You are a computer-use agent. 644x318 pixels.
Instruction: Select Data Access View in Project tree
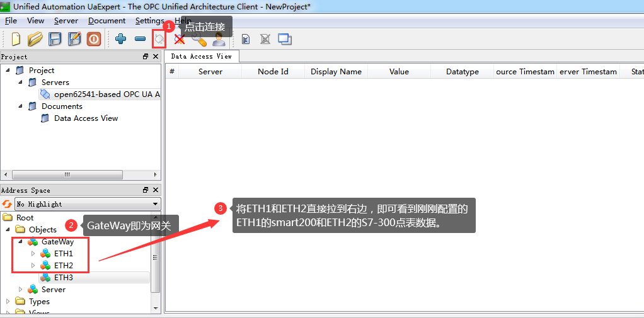86,118
